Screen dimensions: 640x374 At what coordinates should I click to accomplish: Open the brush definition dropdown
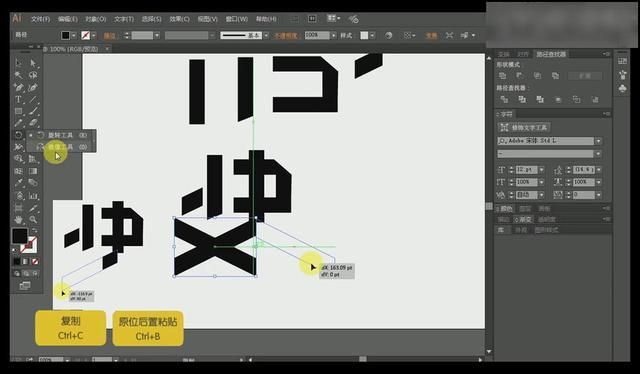point(266,36)
